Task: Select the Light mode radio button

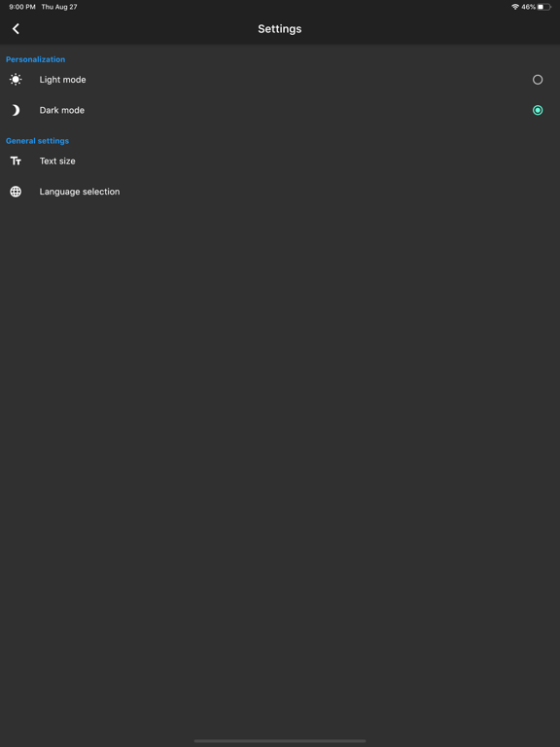Action: tap(538, 80)
